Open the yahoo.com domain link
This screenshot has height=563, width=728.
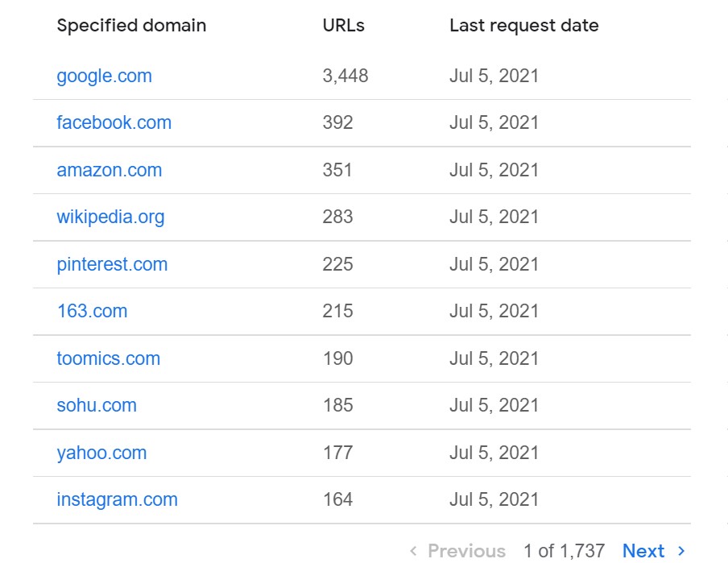coord(101,453)
